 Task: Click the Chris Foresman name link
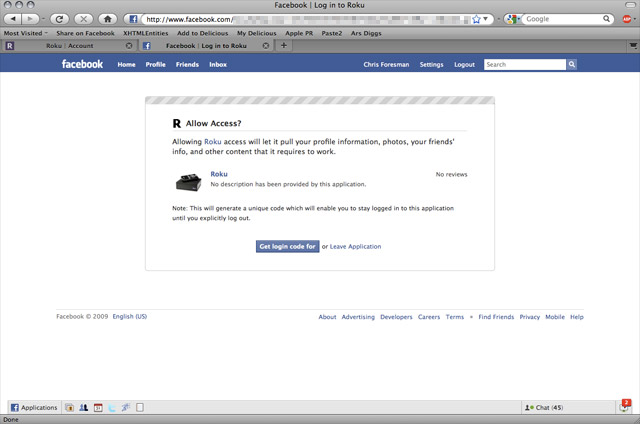click(x=386, y=64)
